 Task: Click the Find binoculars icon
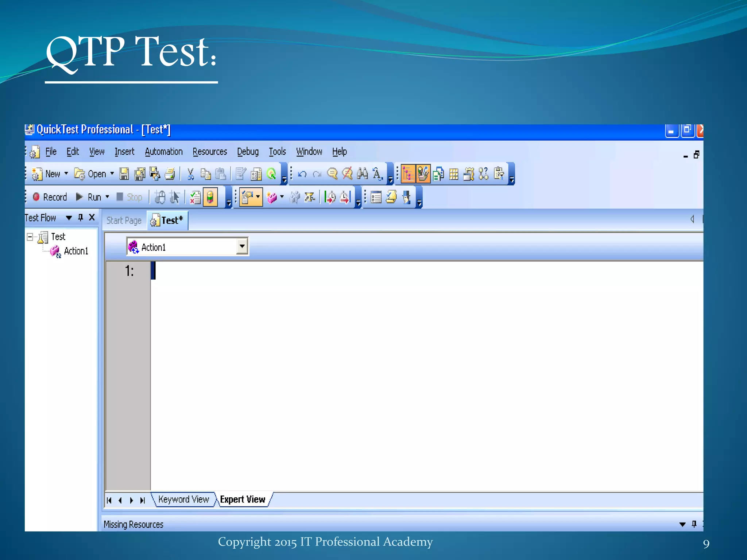point(362,174)
